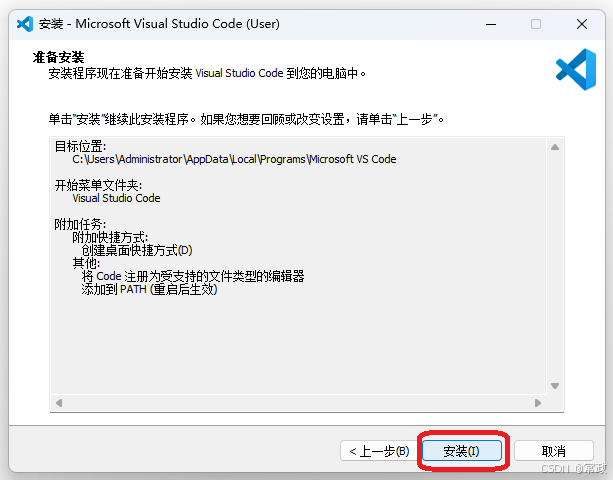Click the large VS Code logo

576,70
